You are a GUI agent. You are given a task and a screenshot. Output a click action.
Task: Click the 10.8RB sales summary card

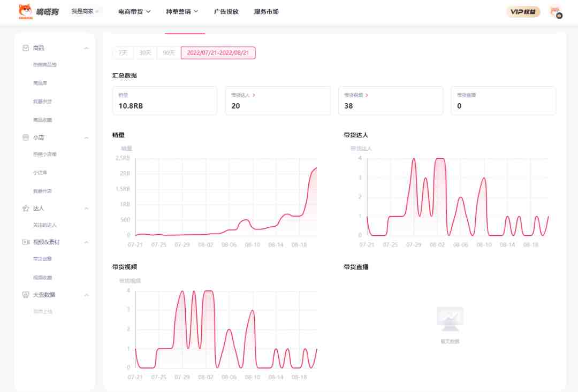tap(165, 101)
